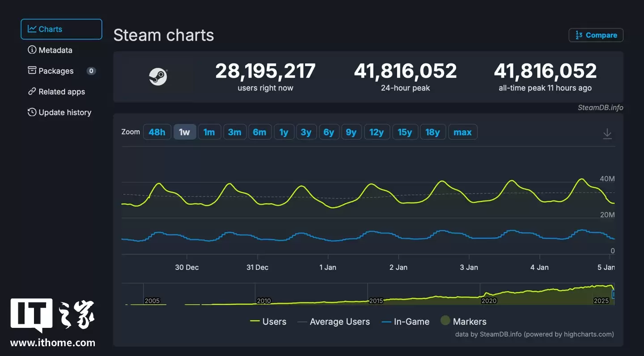Click the 2015 label on the overview timeline
The image size is (644, 356).
click(377, 301)
